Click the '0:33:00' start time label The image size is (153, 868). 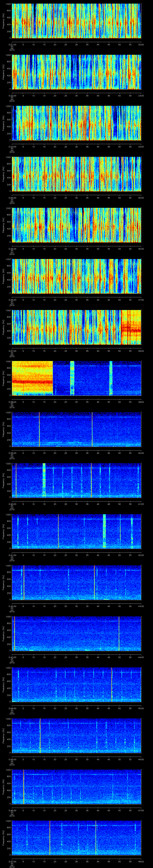click(12, 146)
